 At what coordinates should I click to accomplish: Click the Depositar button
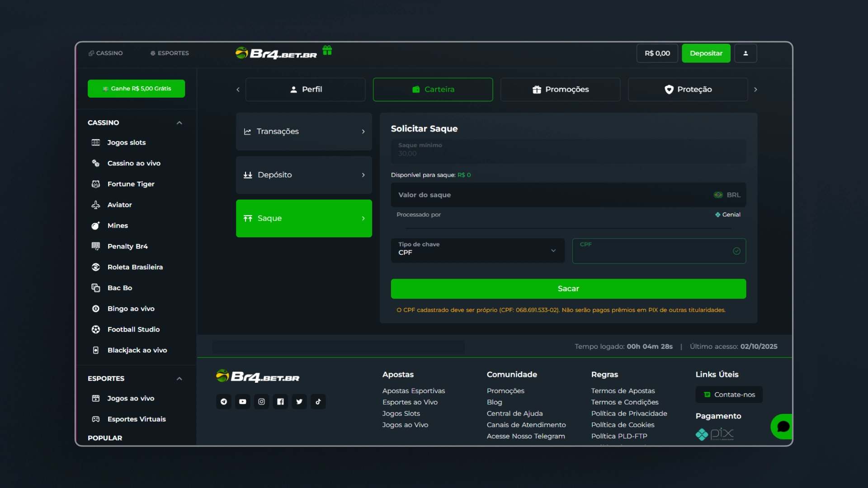click(706, 53)
